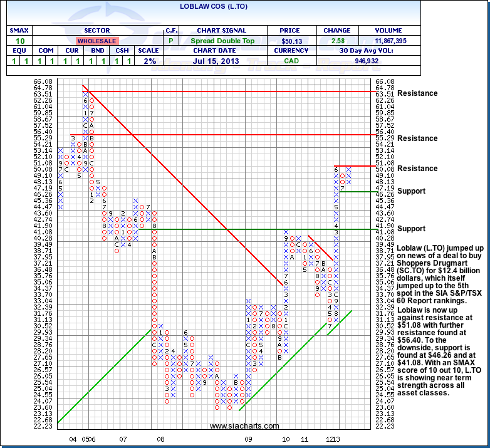Click the Resistance label beside 50.08

pyautogui.click(x=417, y=169)
